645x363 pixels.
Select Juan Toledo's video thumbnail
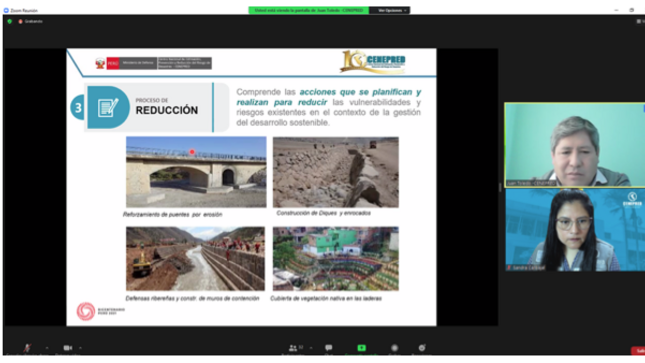click(x=575, y=145)
